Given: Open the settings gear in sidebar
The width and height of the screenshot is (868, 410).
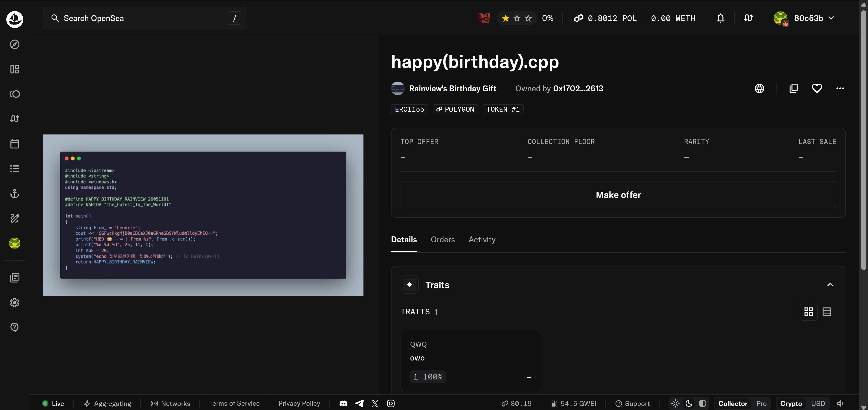Looking at the screenshot, I should pos(14,303).
